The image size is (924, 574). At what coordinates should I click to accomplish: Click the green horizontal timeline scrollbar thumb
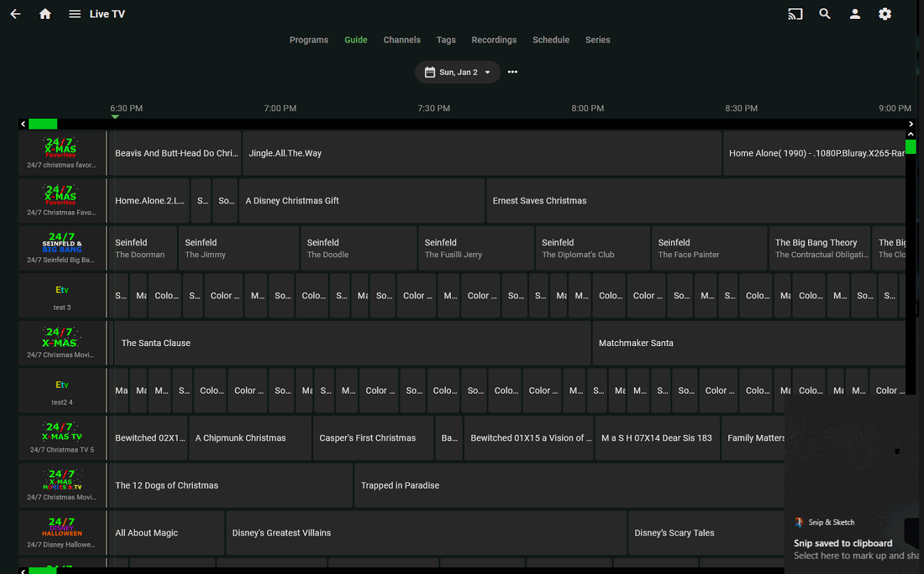(x=43, y=124)
